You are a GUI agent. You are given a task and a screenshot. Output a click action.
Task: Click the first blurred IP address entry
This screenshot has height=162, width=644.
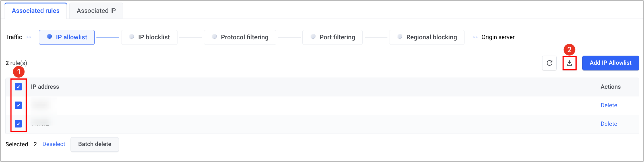(41, 105)
